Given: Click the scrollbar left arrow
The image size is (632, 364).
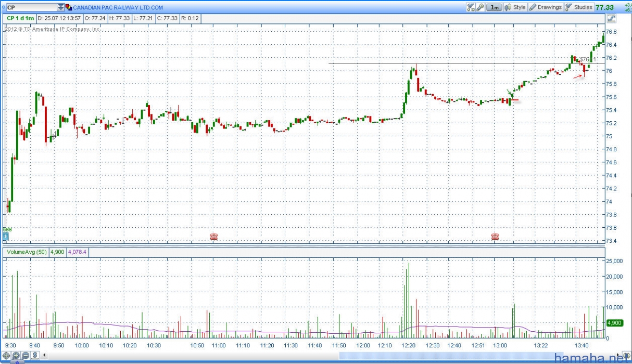Looking at the screenshot, I should [44, 356].
